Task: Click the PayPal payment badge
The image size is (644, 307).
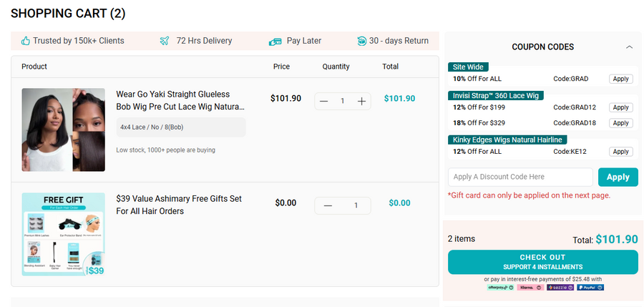Action: 590,288
